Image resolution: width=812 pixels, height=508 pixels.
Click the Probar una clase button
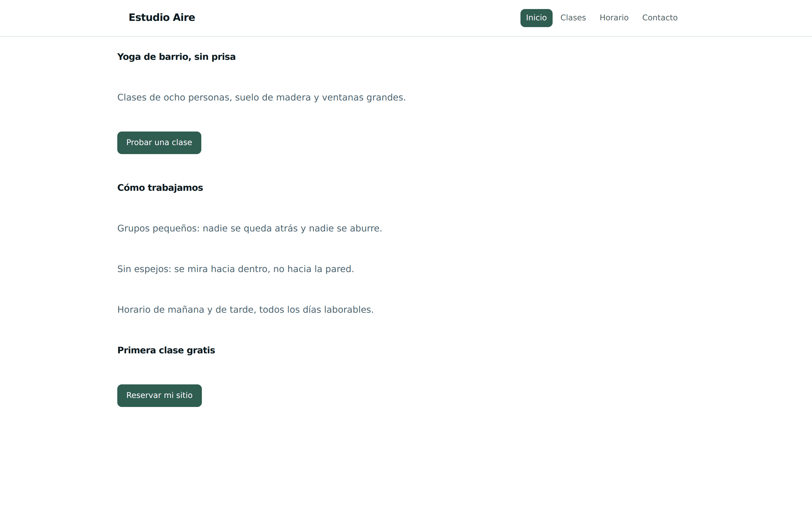point(159,143)
